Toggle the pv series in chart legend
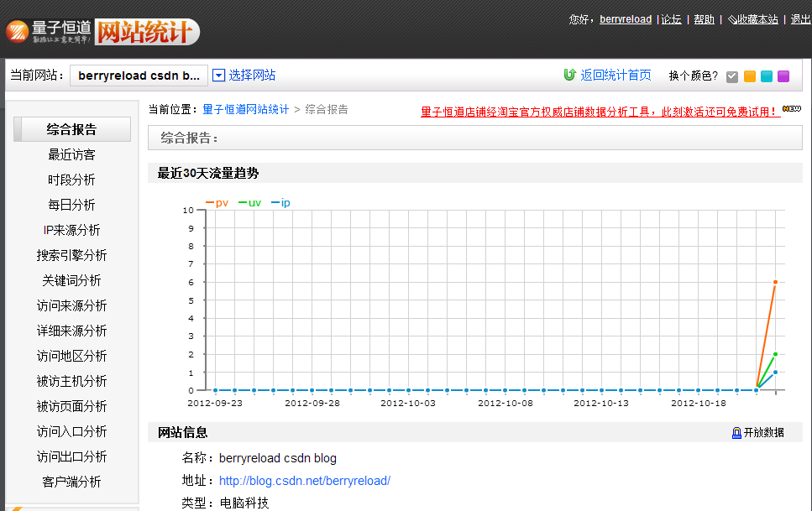 (x=217, y=203)
